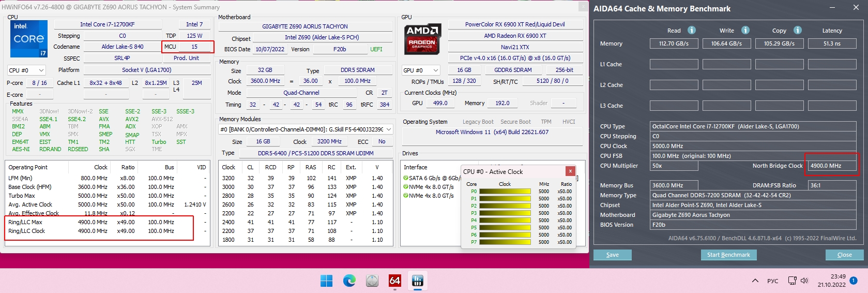This screenshot has height=293, width=868.
Task: Click the P5 core clock bar
Action: point(505,228)
